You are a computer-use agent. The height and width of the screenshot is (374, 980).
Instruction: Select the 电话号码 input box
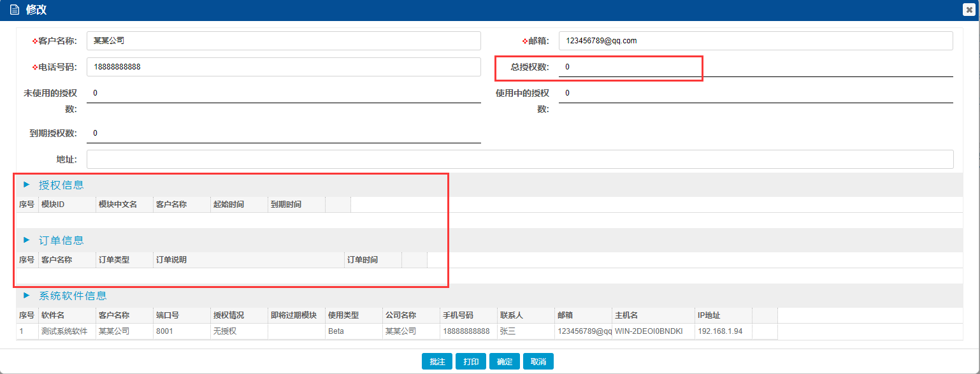click(284, 67)
